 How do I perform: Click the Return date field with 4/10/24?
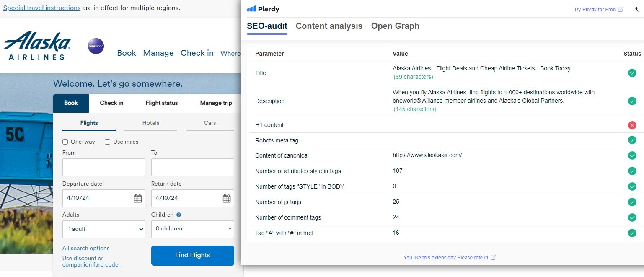(x=193, y=198)
